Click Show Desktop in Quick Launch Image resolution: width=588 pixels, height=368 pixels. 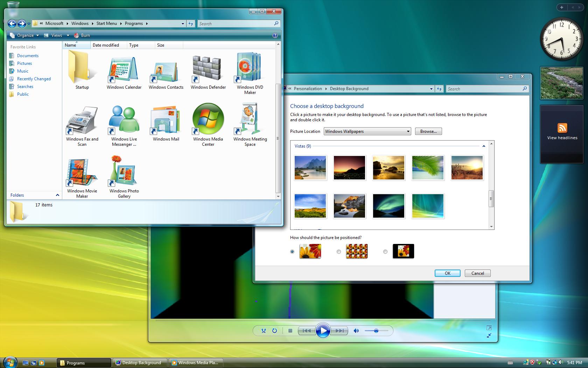click(x=26, y=363)
